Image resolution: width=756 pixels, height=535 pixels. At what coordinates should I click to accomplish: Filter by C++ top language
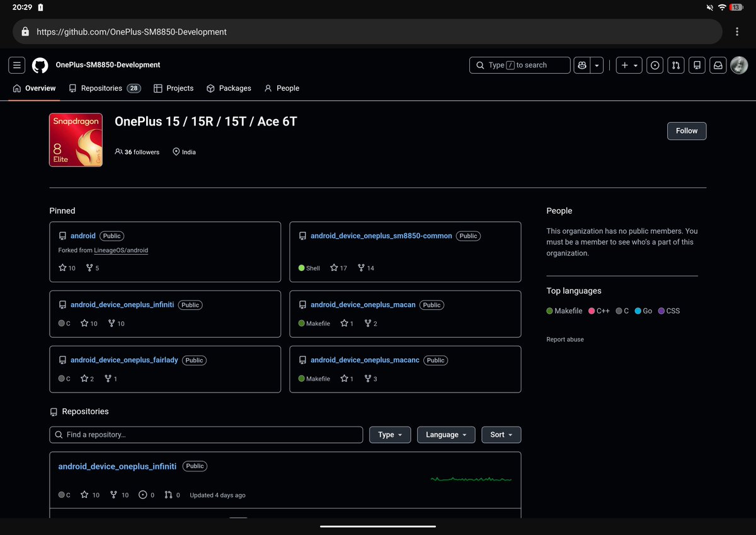point(599,311)
